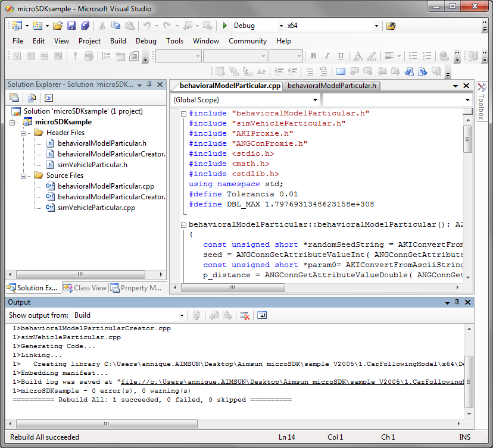
Task: Toggle auto-hide pin on Solution Explorer
Action: point(149,84)
